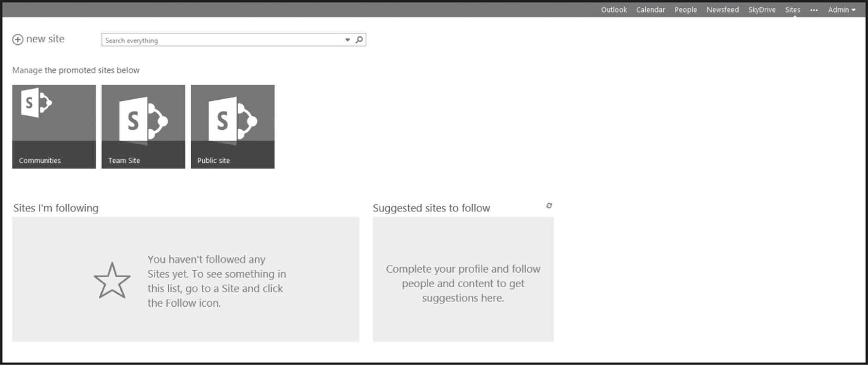Click the 'Complete your profile' suggestion text
This screenshot has height=365, width=868.
point(463,283)
